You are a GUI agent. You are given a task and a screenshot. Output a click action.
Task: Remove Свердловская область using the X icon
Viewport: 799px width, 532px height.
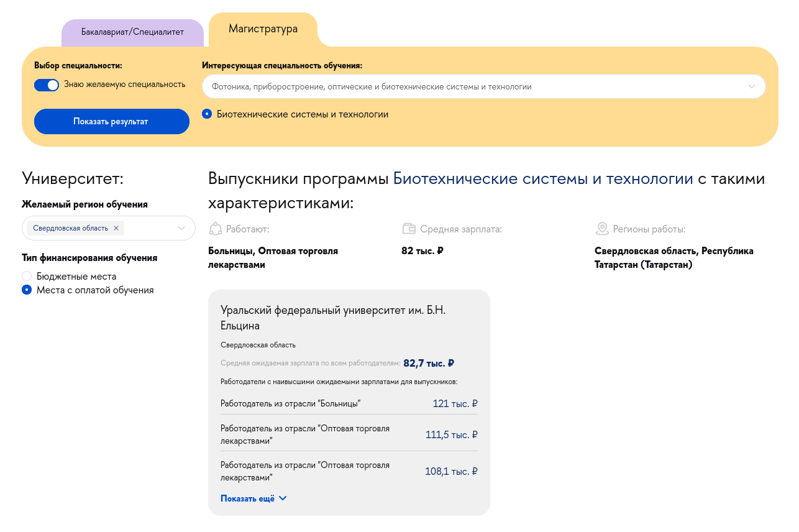[x=116, y=228]
